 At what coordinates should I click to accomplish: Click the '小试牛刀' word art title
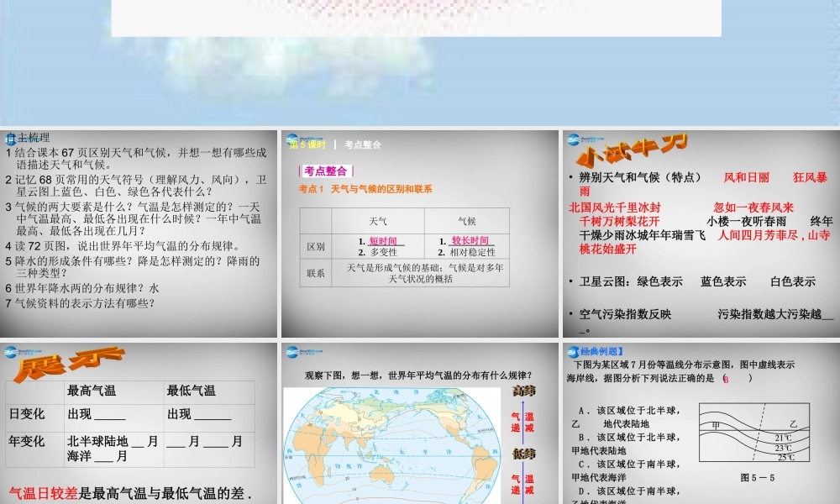[x=631, y=150]
